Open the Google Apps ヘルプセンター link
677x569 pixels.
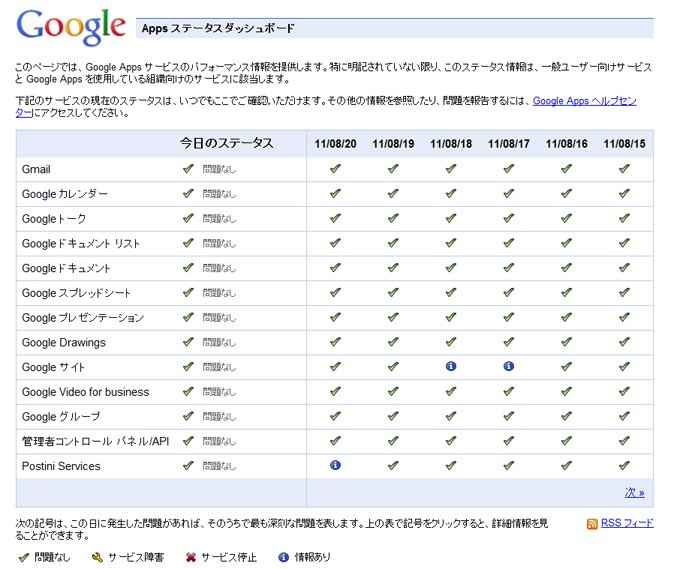pos(584,101)
